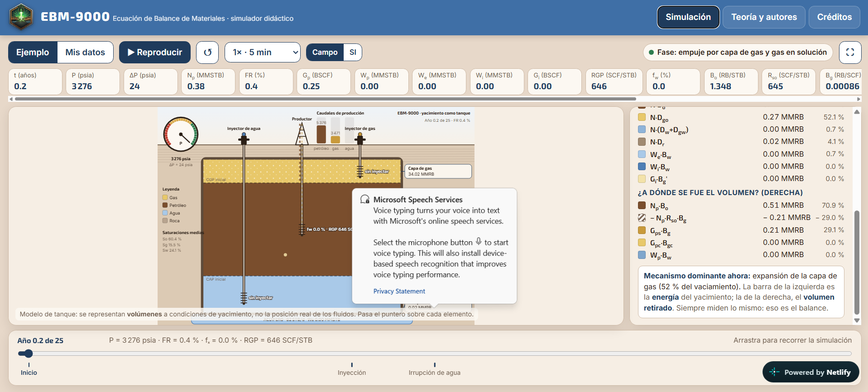Open the Privacy Statement link
Image resolution: width=868 pixels, height=392 pixels.
[399, 291]
